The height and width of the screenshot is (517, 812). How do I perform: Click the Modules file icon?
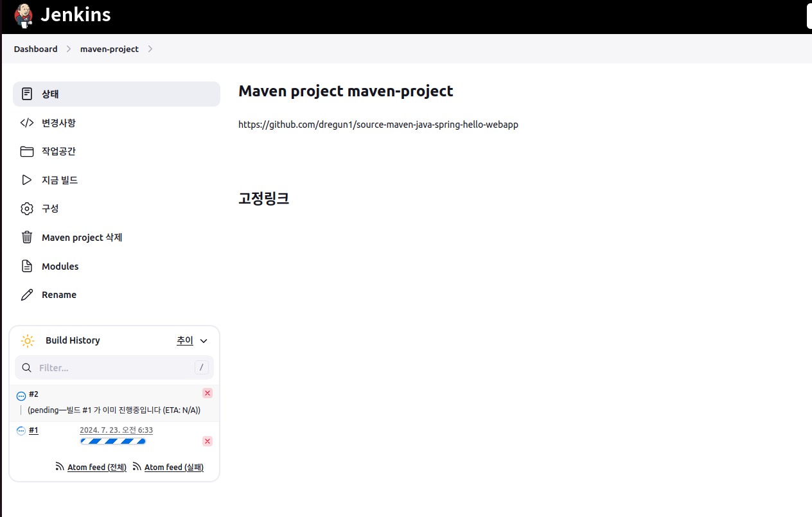pyautogui.click(x=27, y=266)
